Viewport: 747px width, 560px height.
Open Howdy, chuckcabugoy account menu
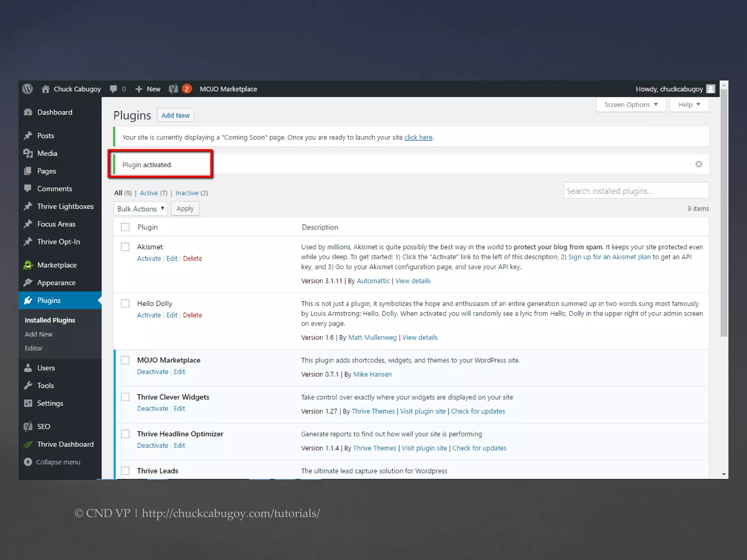tap(669, 89)
